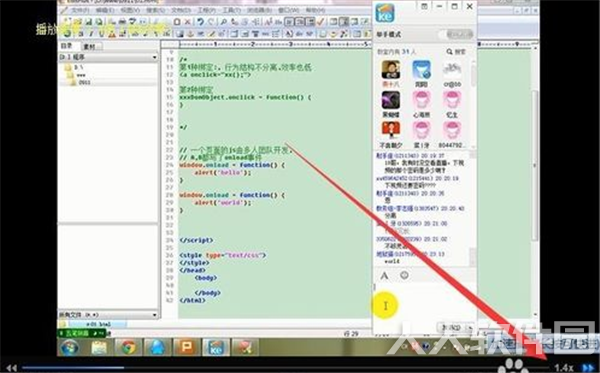Click the Save toolbar icon
600x373 pixels.
tap(88, 21)
